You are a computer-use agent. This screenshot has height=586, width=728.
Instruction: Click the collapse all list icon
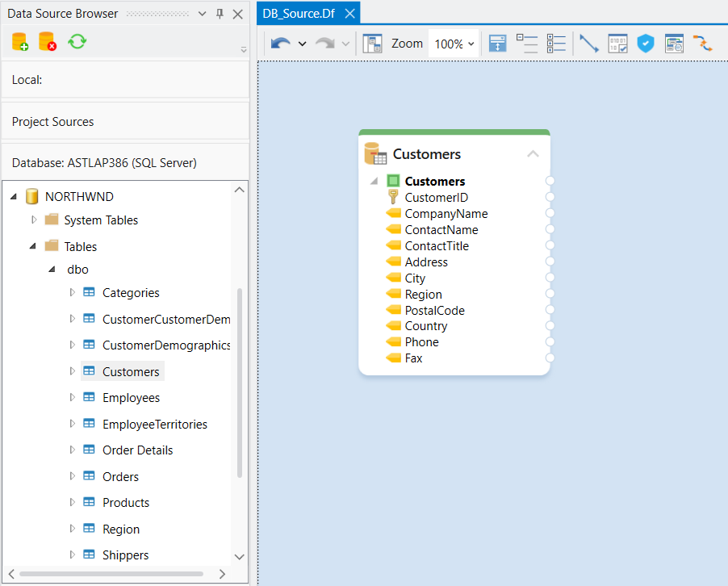526,44
